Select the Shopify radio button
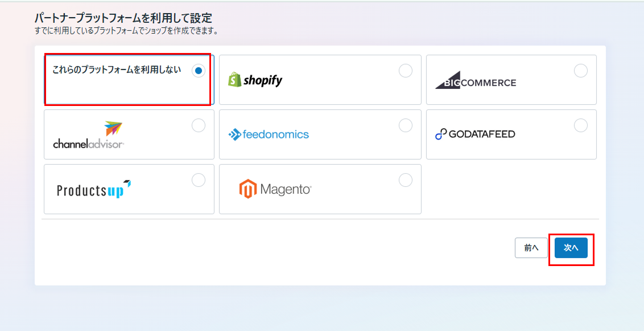The image size is (644, 331). tap(405, 71)
